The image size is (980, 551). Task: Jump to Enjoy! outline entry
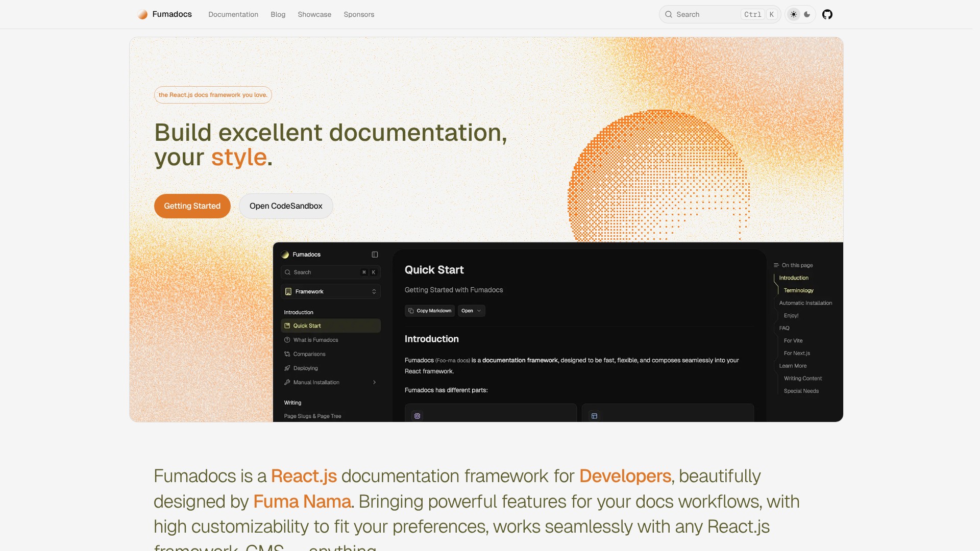(x=791, y=316)
